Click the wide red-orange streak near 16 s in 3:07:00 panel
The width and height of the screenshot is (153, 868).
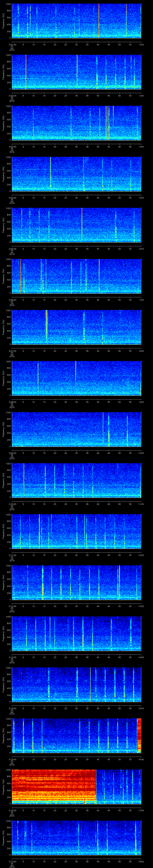click(46, 327)
